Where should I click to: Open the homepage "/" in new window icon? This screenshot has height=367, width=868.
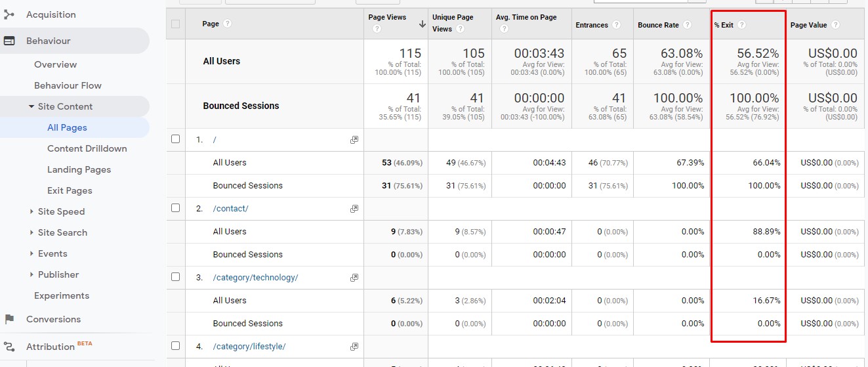coord(354,140)
